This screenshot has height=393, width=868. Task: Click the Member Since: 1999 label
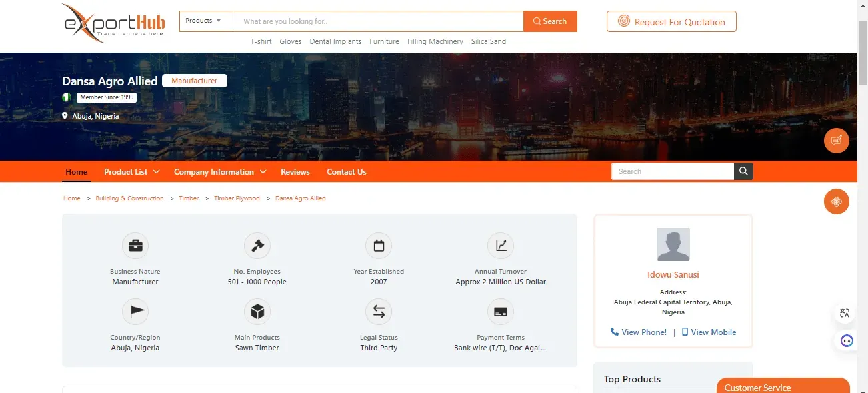107,97
